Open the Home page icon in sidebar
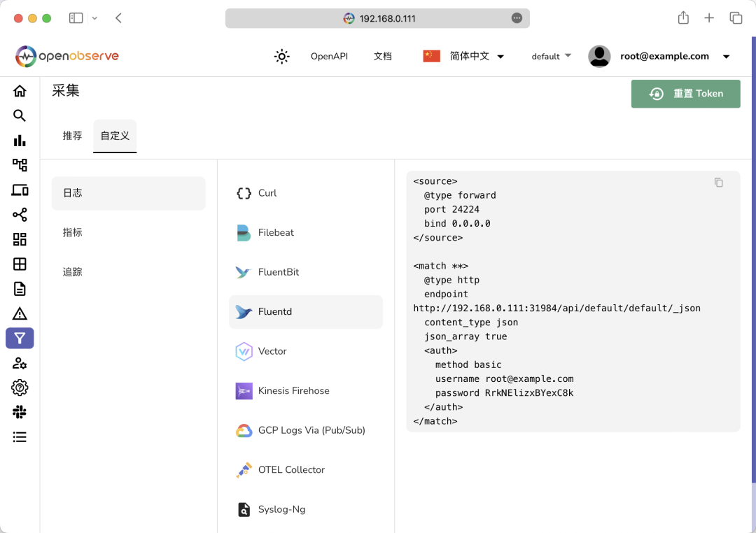 [20, 91]
